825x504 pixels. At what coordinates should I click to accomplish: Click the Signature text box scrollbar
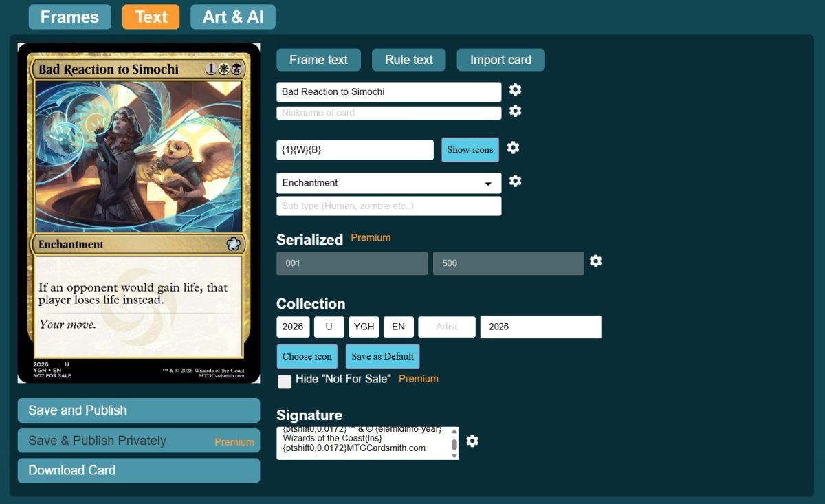pyautogui.click(x=454, y=443)
